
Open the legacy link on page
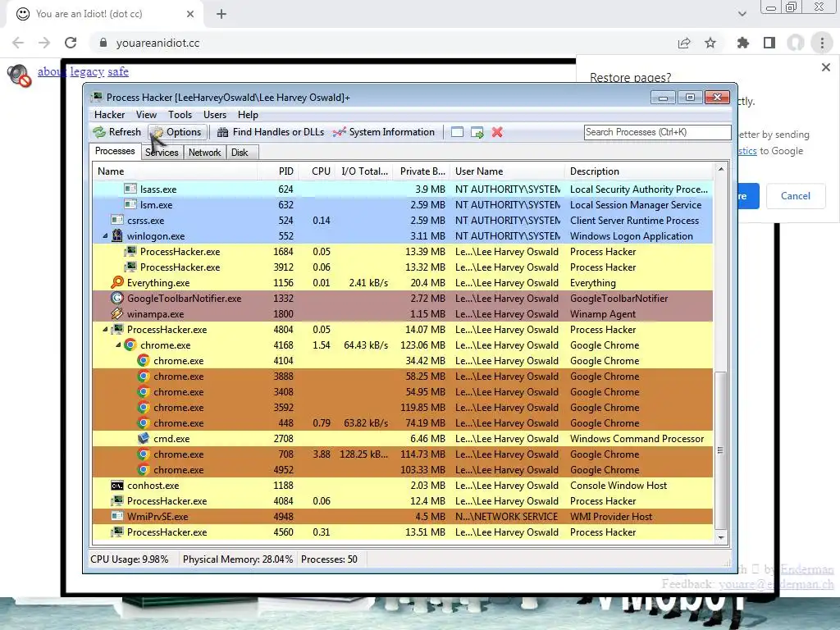(87, 72)
